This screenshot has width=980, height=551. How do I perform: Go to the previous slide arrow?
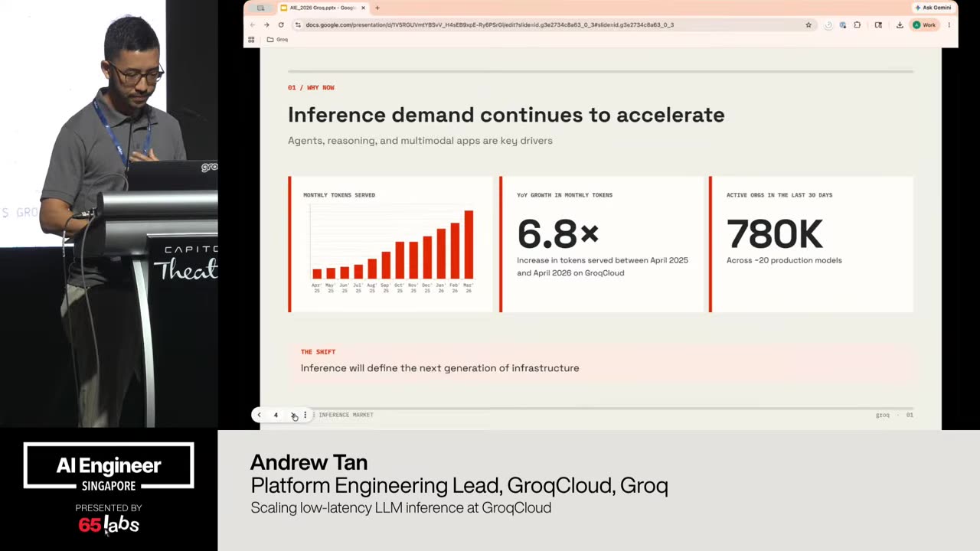pos(259,415)
